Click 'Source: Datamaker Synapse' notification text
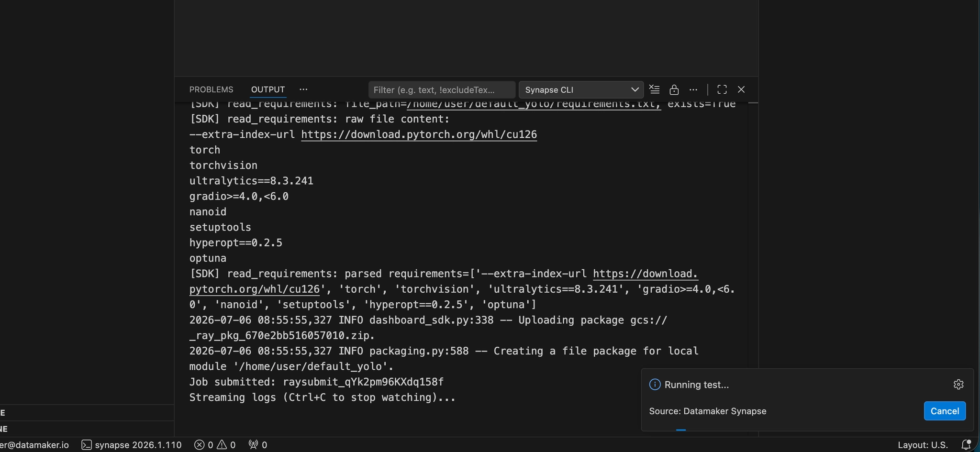Viewport: 980px width, 452px height. 707,411
